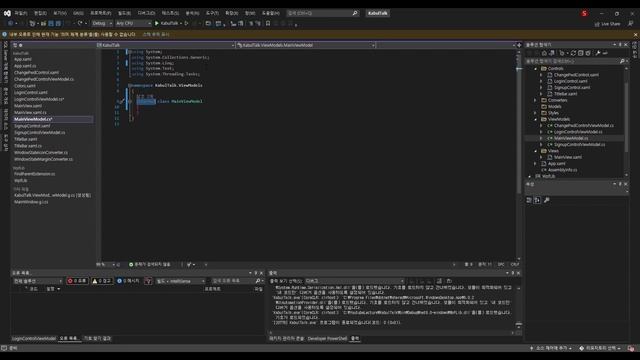Click the property pages wrench in Properties panel

pyautogui.click(x=547, y=200)
